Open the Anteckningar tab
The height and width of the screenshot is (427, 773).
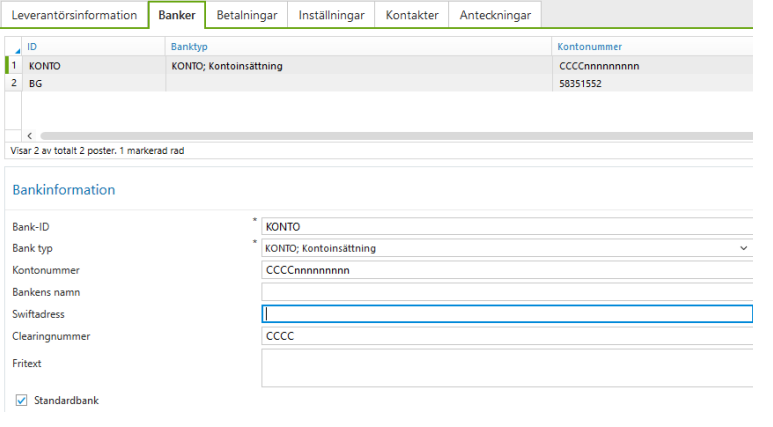(495, 15)
